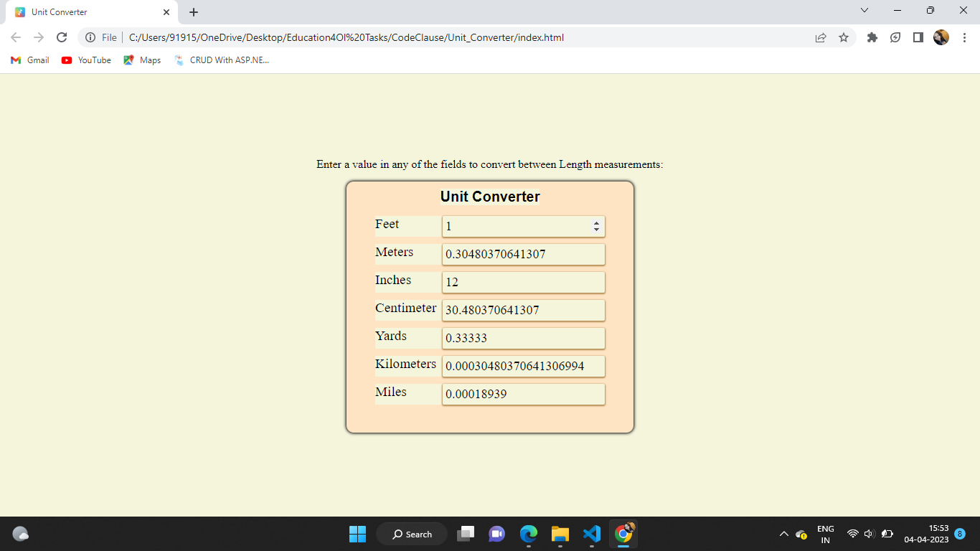Toggle the Windows Search box

pyautogui.click(x=411, y=534)
